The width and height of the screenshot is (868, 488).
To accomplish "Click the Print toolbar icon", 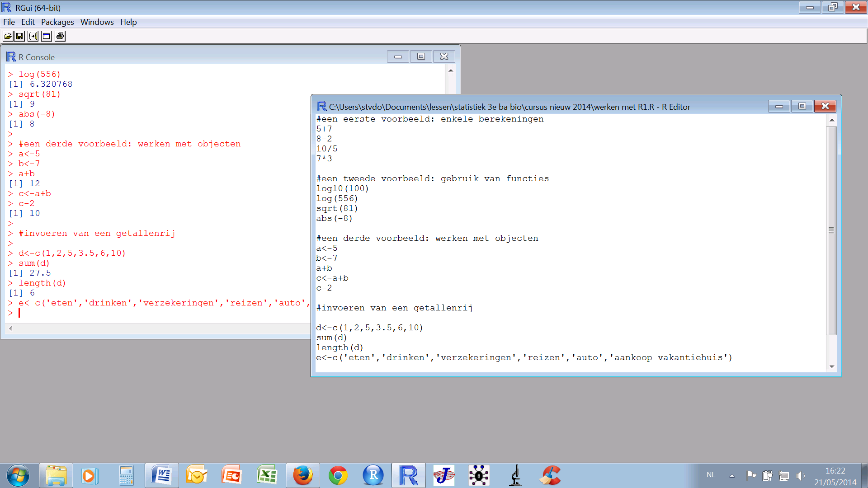I will point(60,36).
